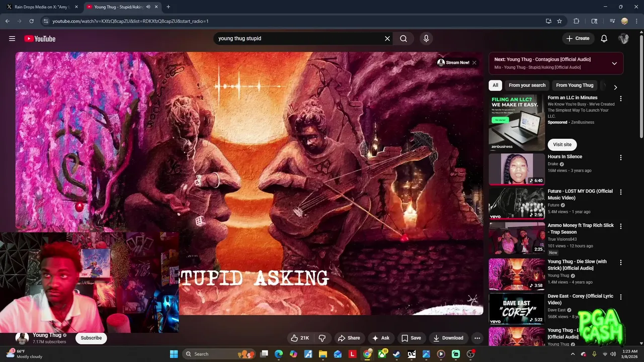Show hidden icons in system tray
The width and height of the screenshot is (644, 362).
pyautogui.click(x=573, y=354)
